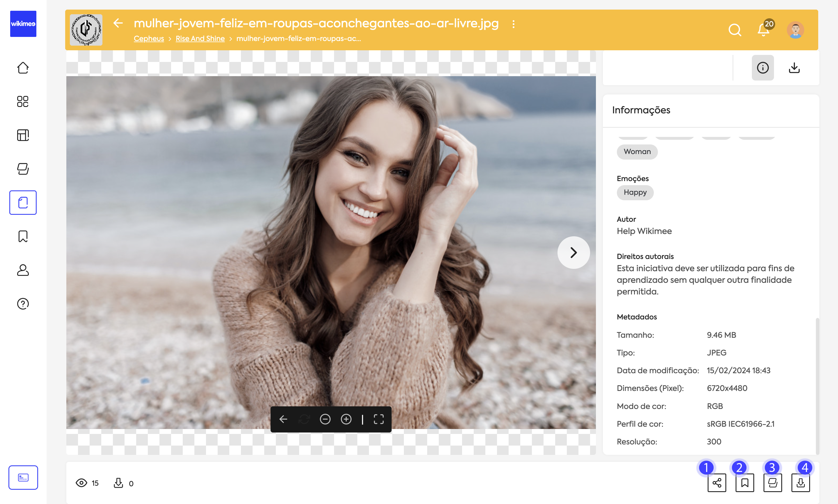838x504 pixels.
Task: Zoom out the image preview
Action: (325, 419)
